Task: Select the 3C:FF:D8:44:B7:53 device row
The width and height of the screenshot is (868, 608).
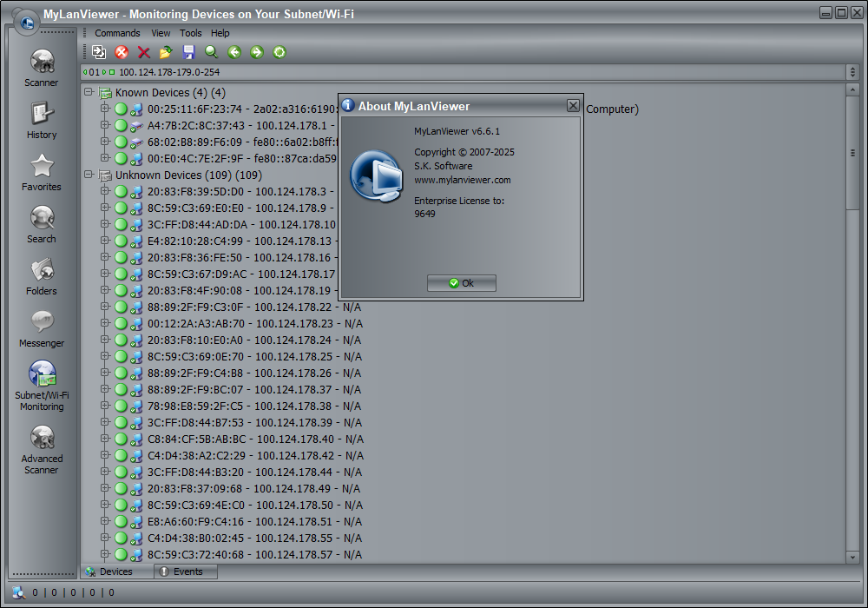Action: click(x=254, y=422)
